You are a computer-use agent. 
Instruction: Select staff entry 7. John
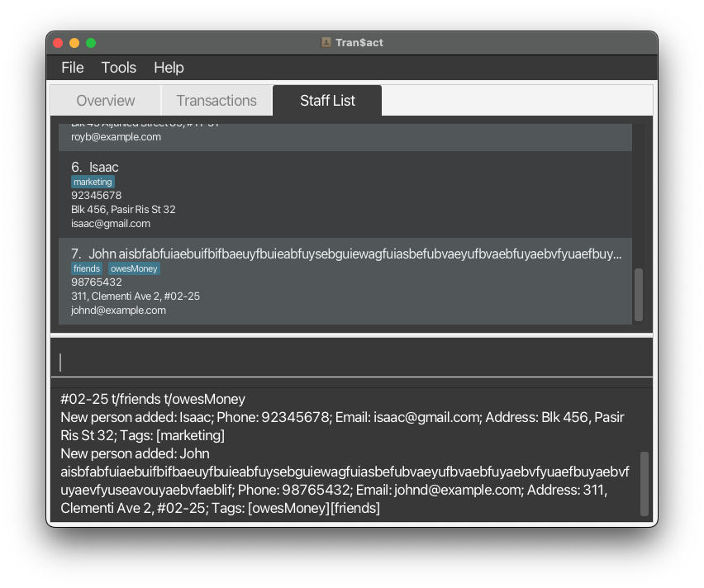345,281
